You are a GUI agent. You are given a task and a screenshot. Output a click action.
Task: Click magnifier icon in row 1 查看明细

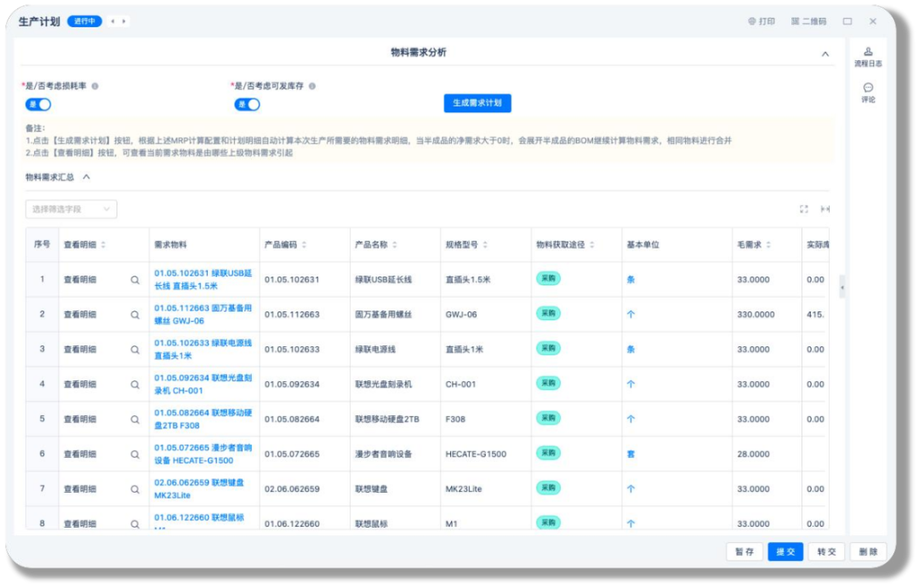134,280
